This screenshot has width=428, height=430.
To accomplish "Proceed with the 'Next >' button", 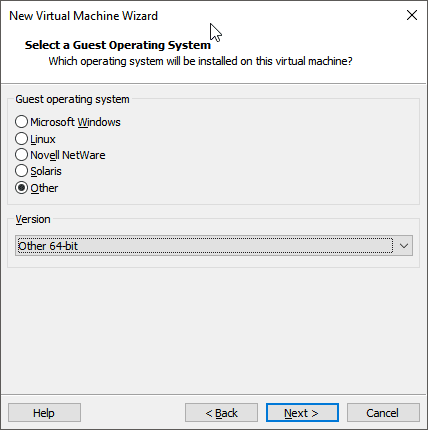I will tap(302, 413).
